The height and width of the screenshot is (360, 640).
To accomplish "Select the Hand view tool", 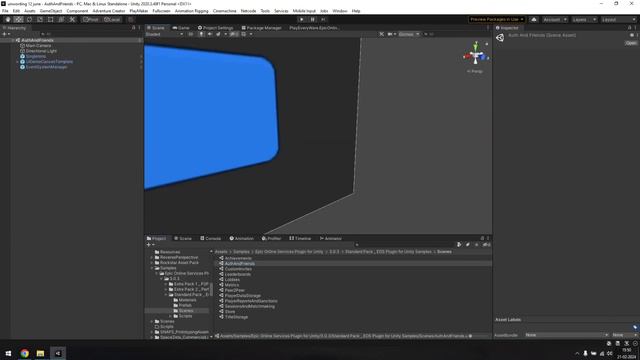I will point(7,19).
